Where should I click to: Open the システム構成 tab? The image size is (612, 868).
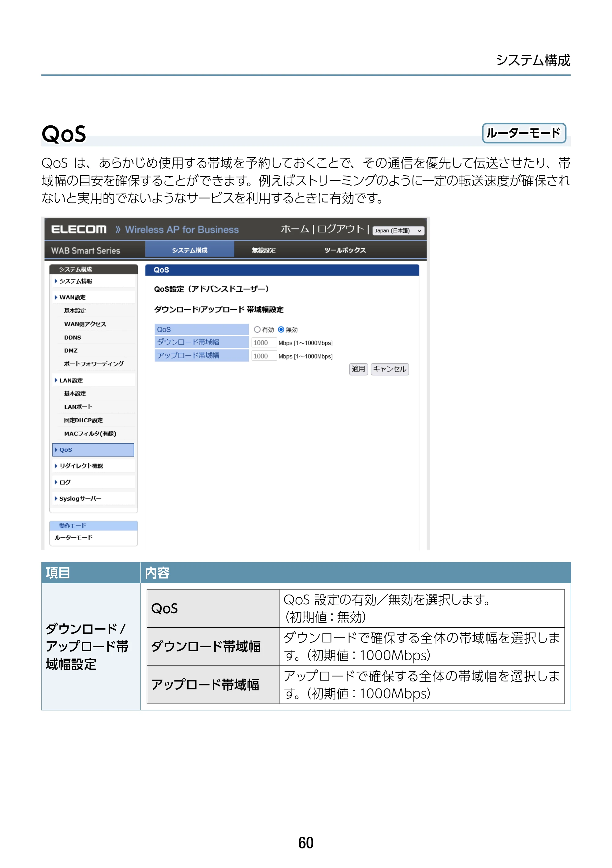pyautogui.click(x=189, y=250)
